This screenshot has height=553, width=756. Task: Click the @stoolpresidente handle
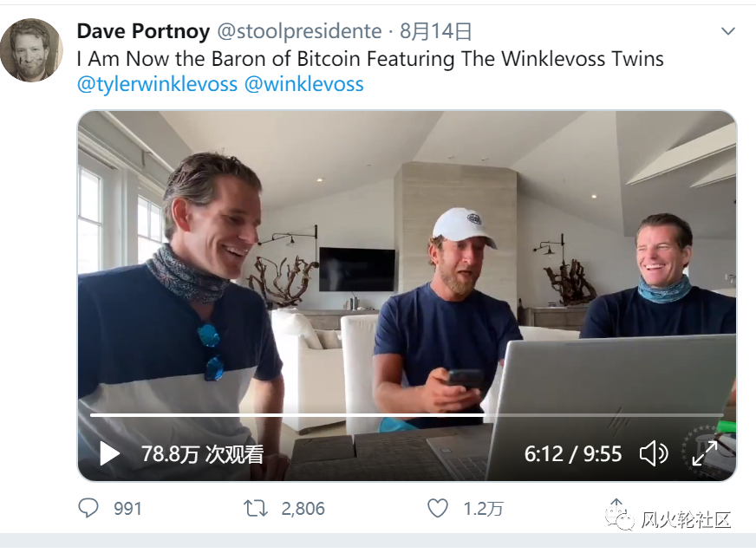299,32
